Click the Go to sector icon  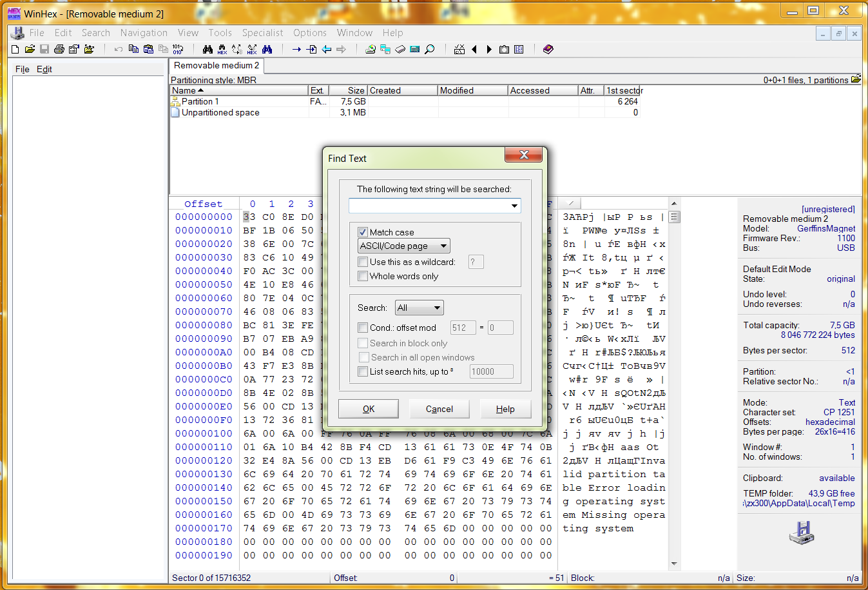pyautogui.click(x=311, y=49)
